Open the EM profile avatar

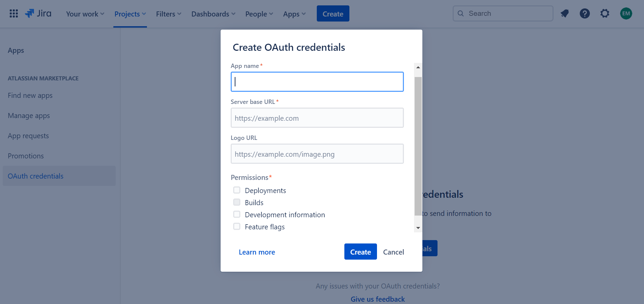click(626, 13)
